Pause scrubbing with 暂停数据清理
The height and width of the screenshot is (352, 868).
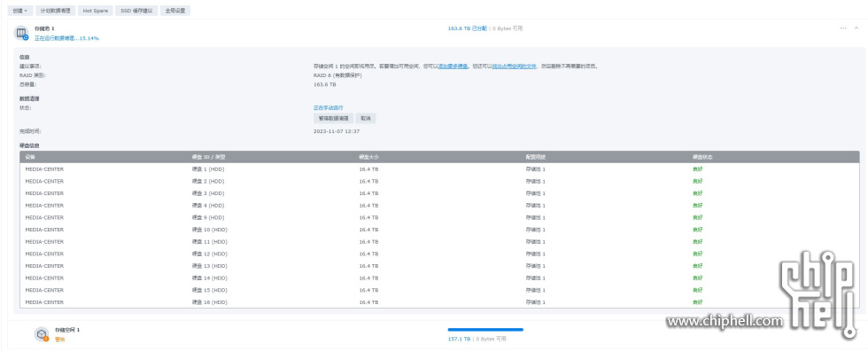pos(333,119)
